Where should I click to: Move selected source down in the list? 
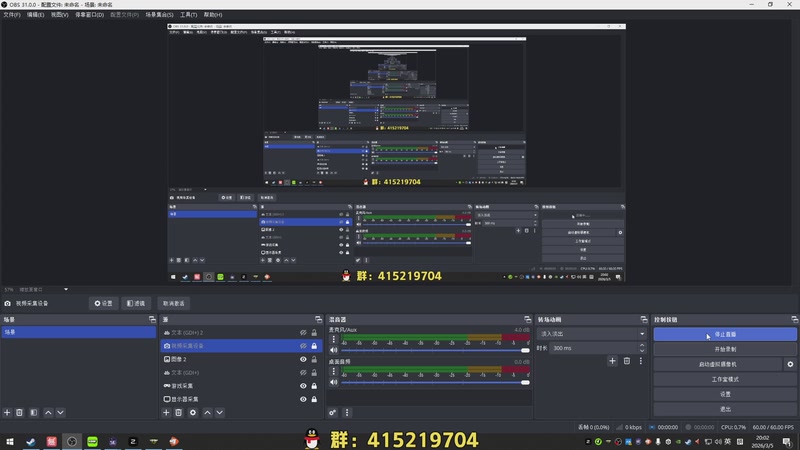point(219,412)
